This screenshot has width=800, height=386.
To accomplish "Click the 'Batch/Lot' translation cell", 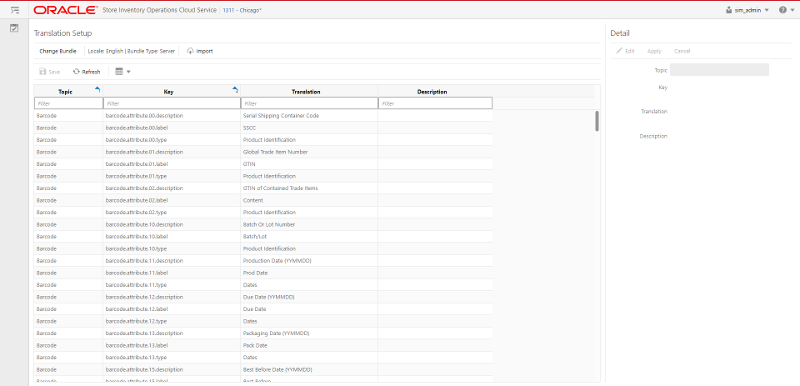I will (309, 237).
